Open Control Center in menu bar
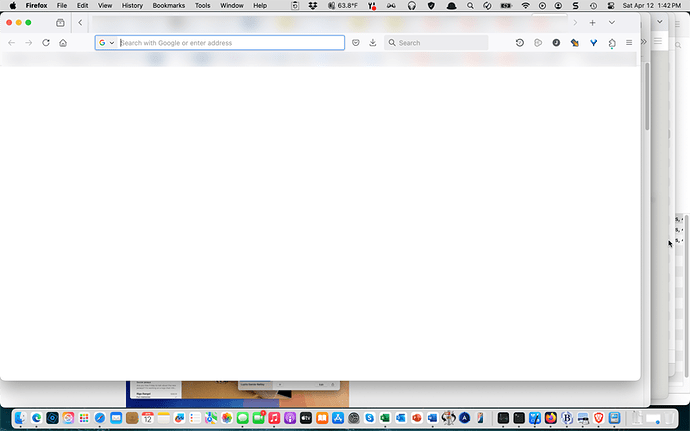Image resolution: width=690 pixels, height=431 pixels. coord(611,6)
